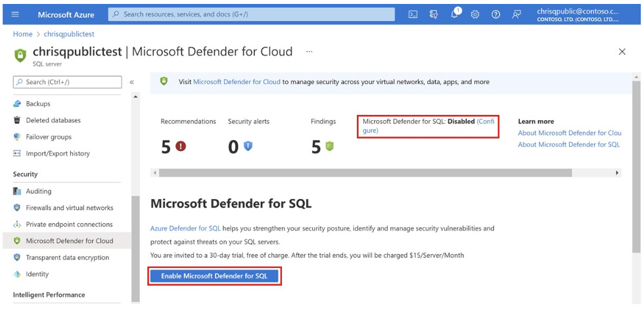Click the Microsoft Defender for Cloud banner link

point(237,81)
